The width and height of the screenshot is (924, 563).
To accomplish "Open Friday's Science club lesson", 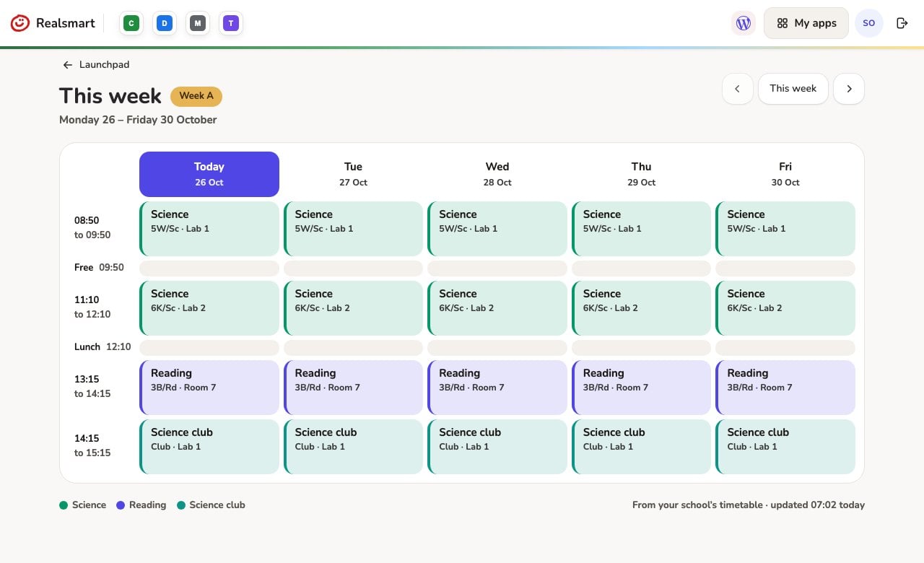I will point(785,447).
